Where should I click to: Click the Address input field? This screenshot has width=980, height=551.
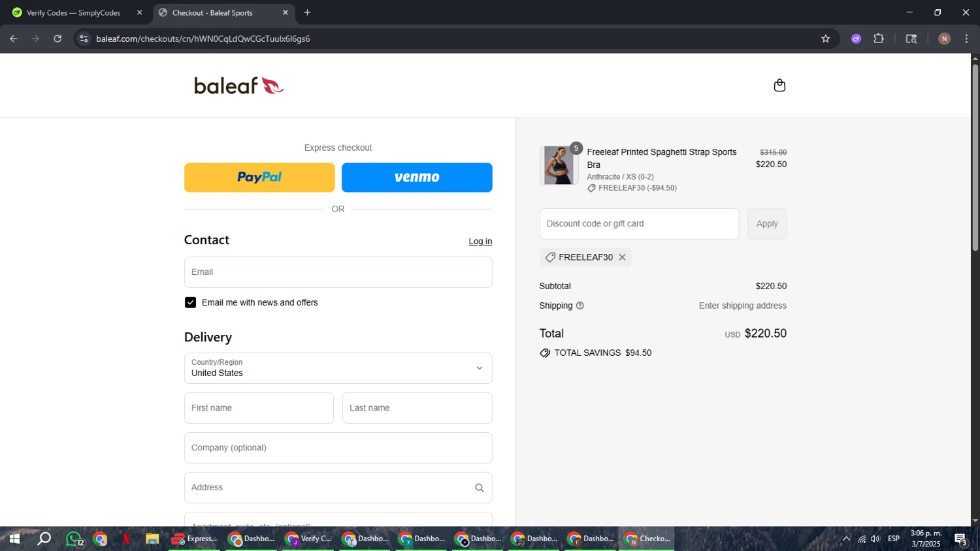[338, 488]
